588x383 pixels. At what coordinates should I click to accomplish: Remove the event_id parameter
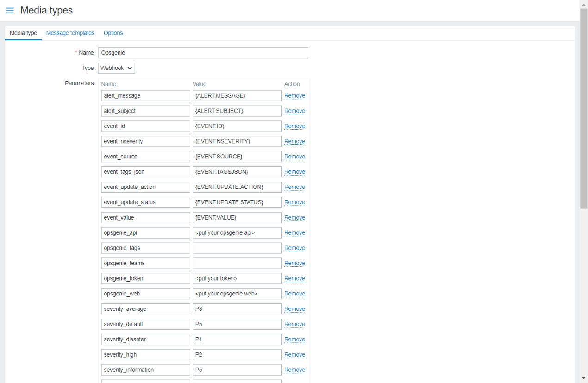point(294,126)
